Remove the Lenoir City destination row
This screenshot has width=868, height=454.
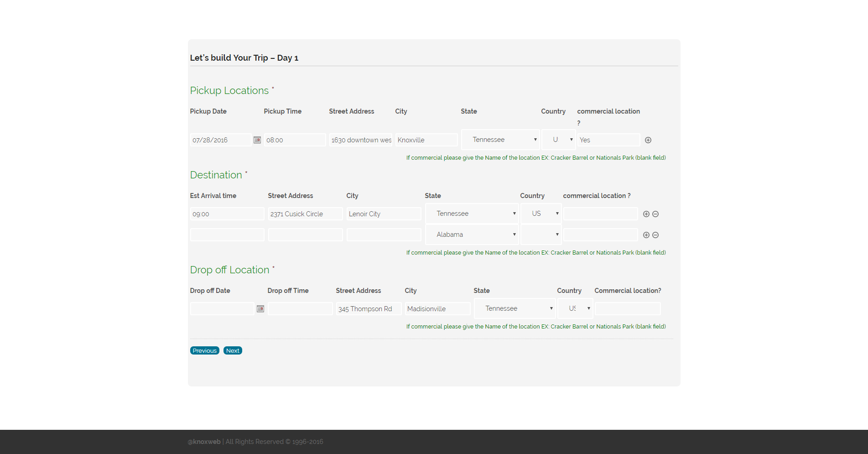point(655,214)
